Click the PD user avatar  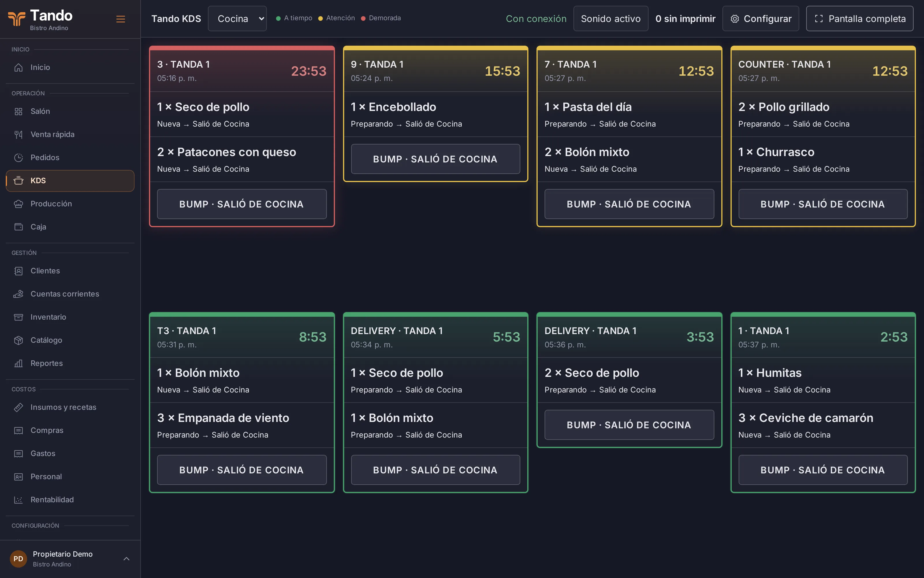click(18, 559)
